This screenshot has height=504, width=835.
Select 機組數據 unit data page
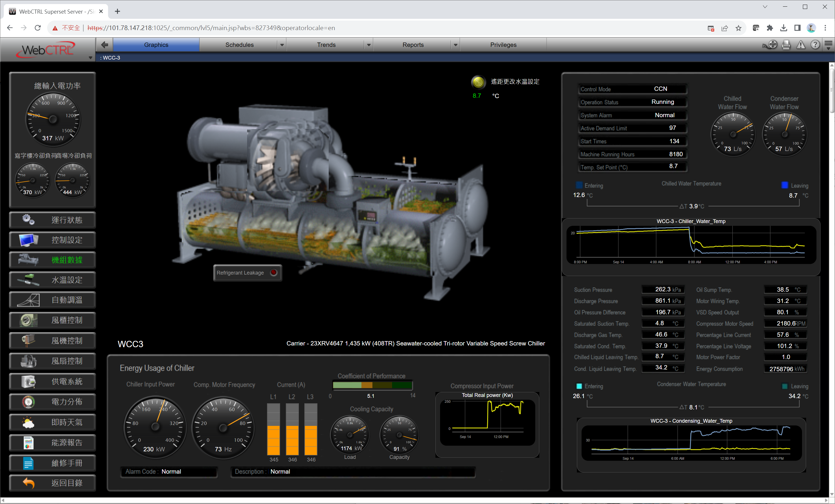[x=53, y=260]
